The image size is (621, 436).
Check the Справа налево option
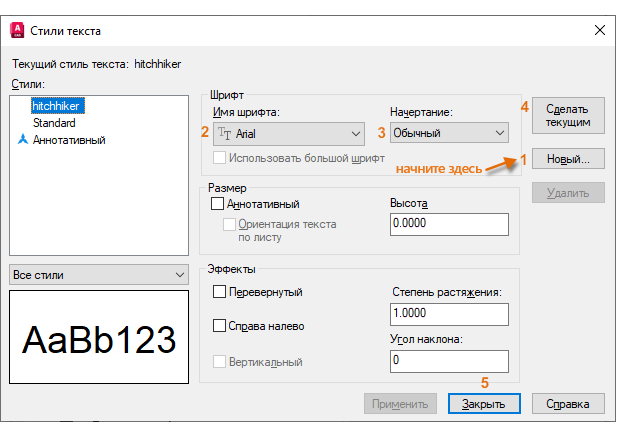[x=219, y=326]
